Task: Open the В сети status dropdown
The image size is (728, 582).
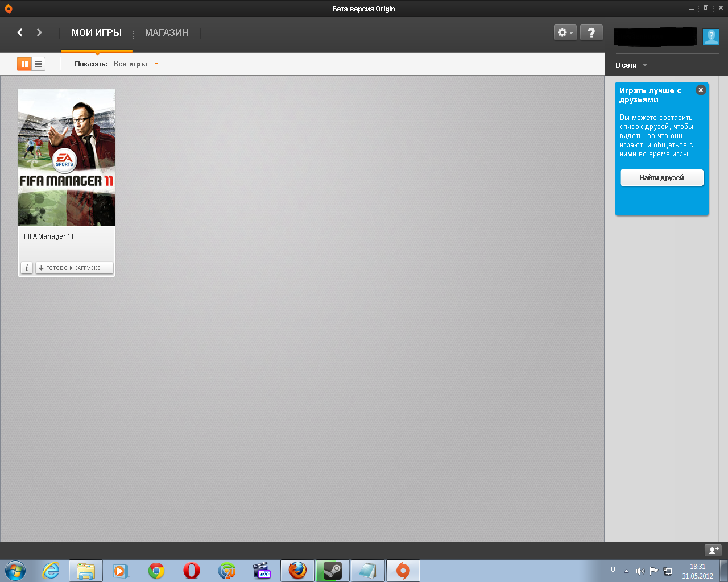Action: pos(631,65)
